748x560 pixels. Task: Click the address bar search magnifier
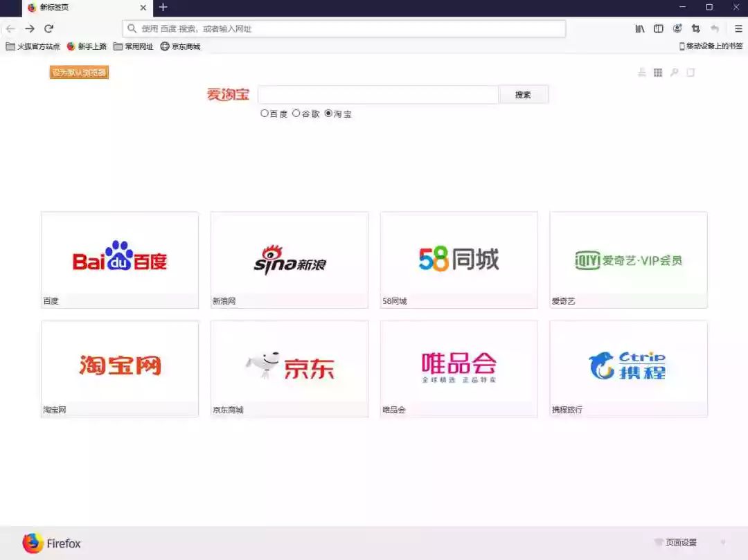[132, 28]
